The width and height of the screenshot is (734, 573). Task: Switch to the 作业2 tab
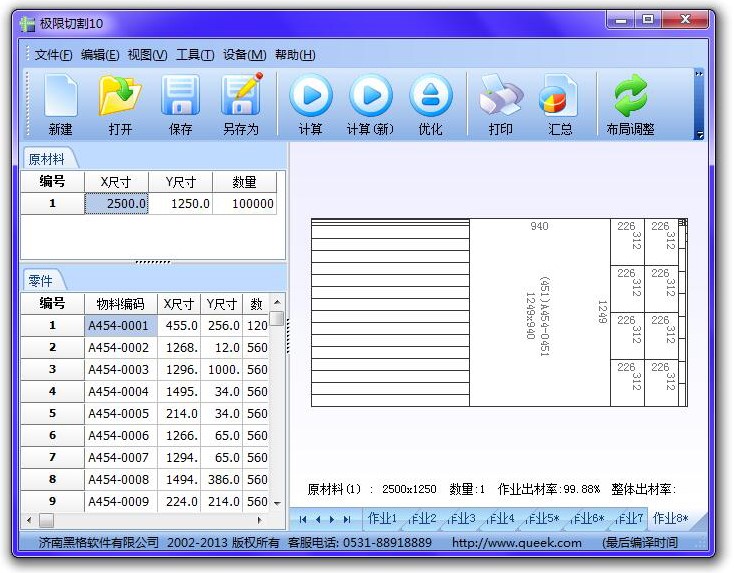coord(422,518)
